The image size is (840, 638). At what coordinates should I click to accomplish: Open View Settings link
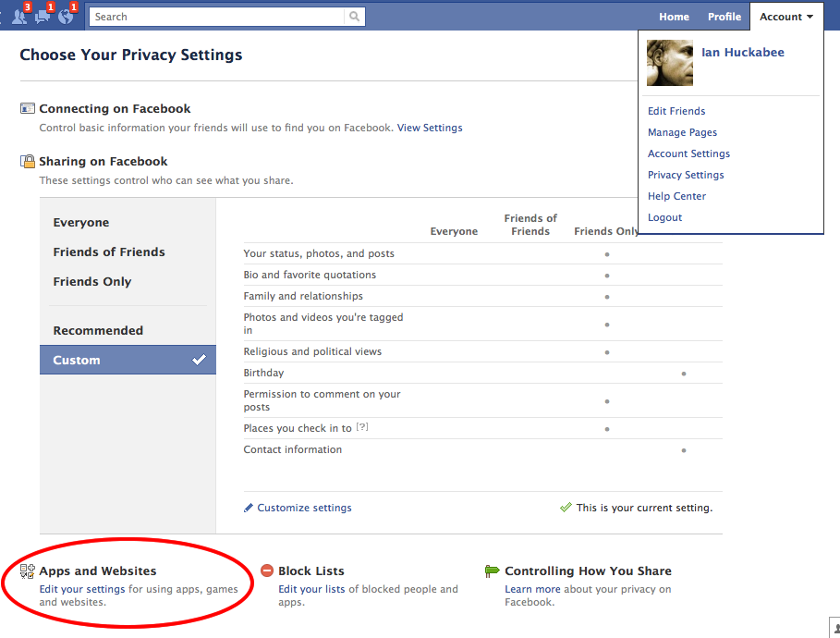(430, 128)
